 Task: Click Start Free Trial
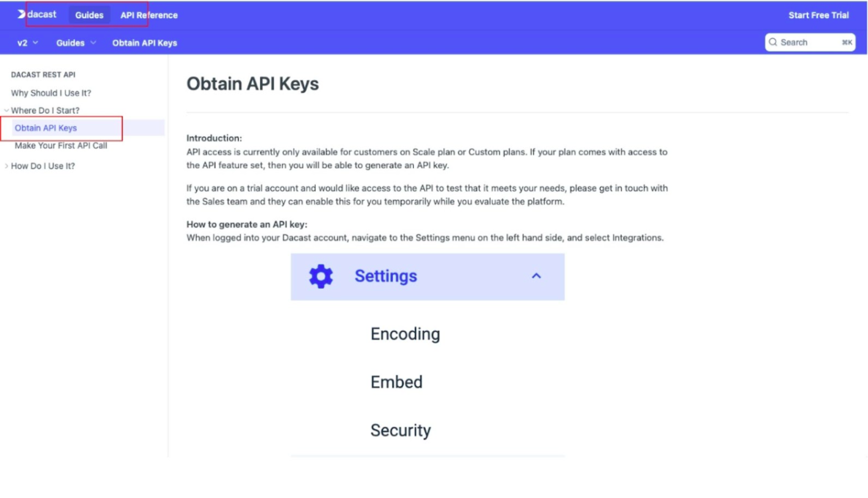(817, 15)
